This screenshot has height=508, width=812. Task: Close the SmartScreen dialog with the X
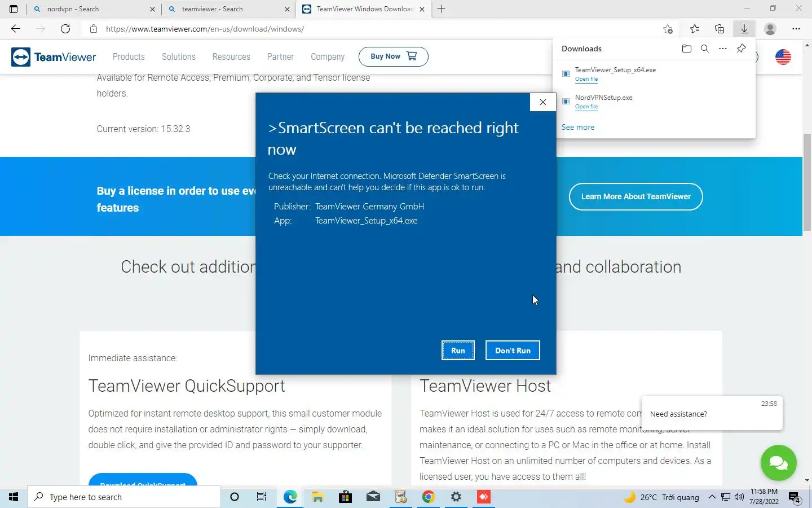[x=542, y=102]
